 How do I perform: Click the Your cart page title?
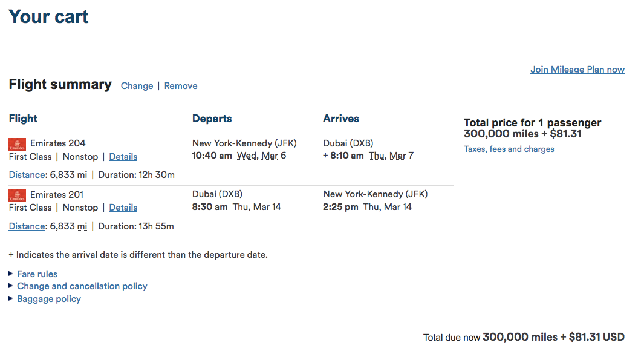[x=48, y=16]
